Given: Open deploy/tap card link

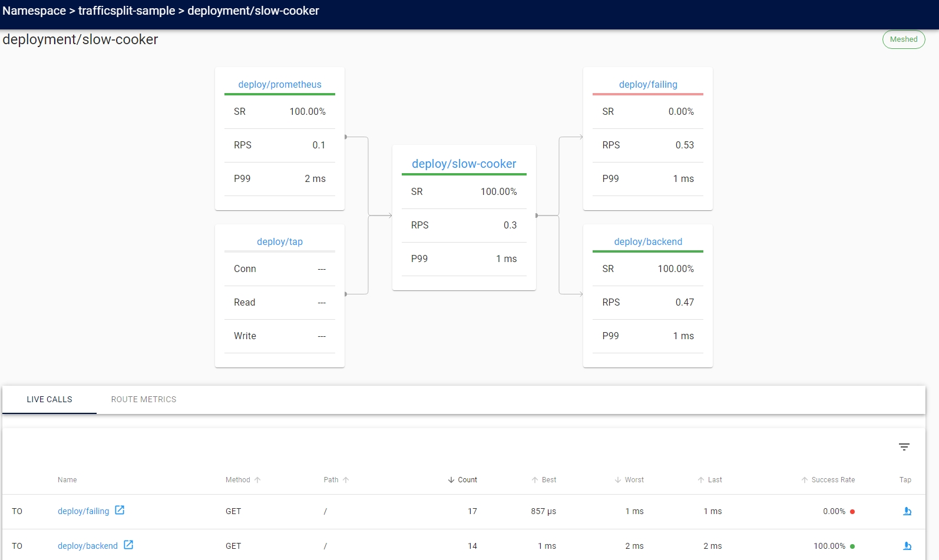Looking at the screenshot, I should pos(280,241).
